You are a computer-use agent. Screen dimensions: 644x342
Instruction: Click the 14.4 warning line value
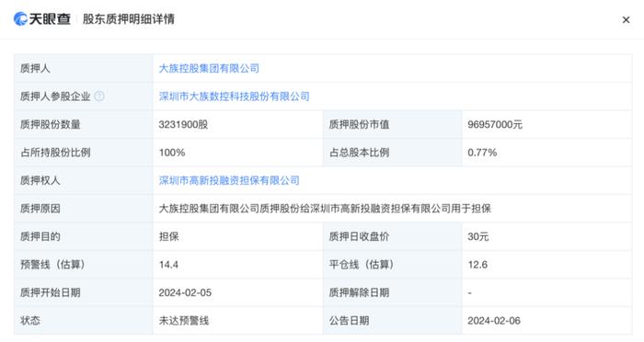coord(168,265)
